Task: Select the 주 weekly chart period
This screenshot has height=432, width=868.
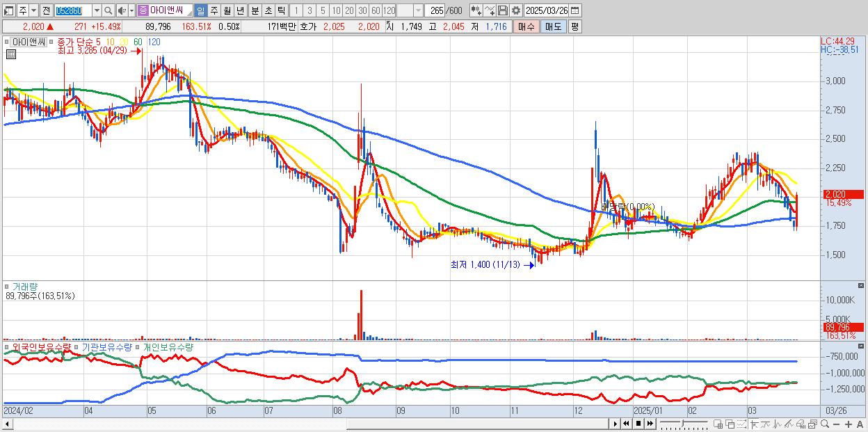Action: [214, 10]
